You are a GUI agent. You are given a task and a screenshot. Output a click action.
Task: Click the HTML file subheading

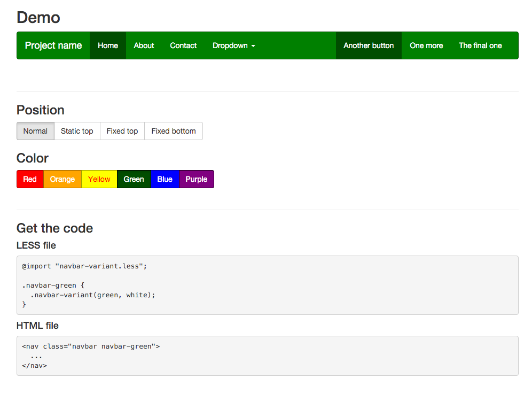tap(38, 326)
